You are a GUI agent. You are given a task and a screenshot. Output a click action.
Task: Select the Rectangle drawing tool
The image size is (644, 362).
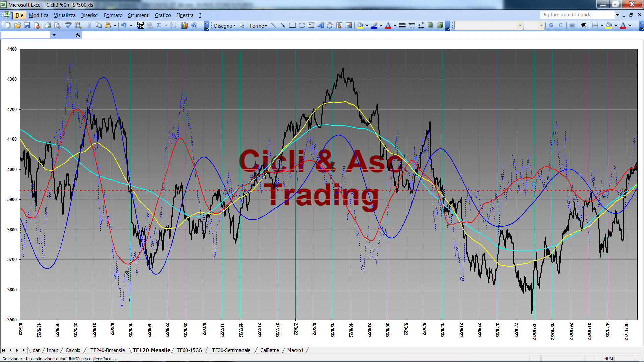(292, 25)
